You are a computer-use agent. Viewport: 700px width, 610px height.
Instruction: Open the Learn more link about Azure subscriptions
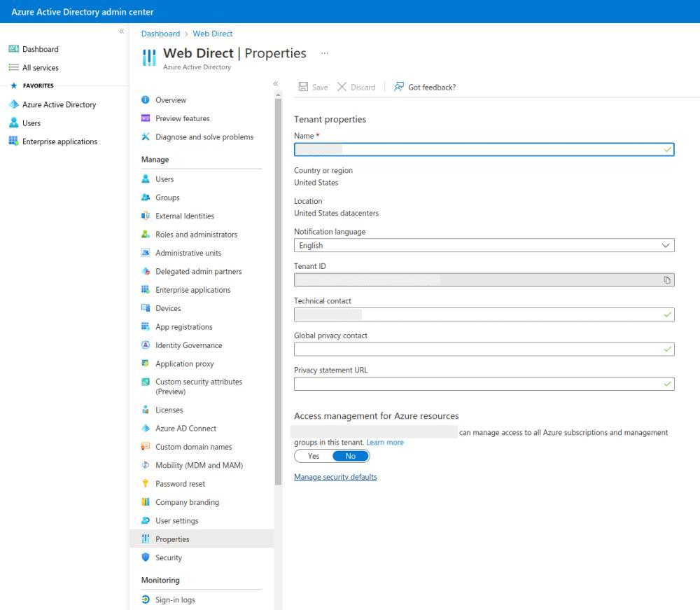(385, 441)
